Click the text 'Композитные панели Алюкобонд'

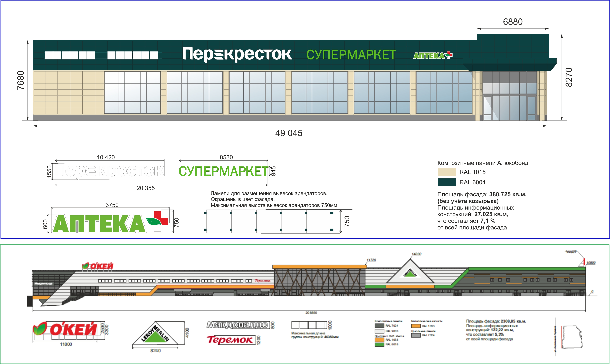(x=483, y=163)
